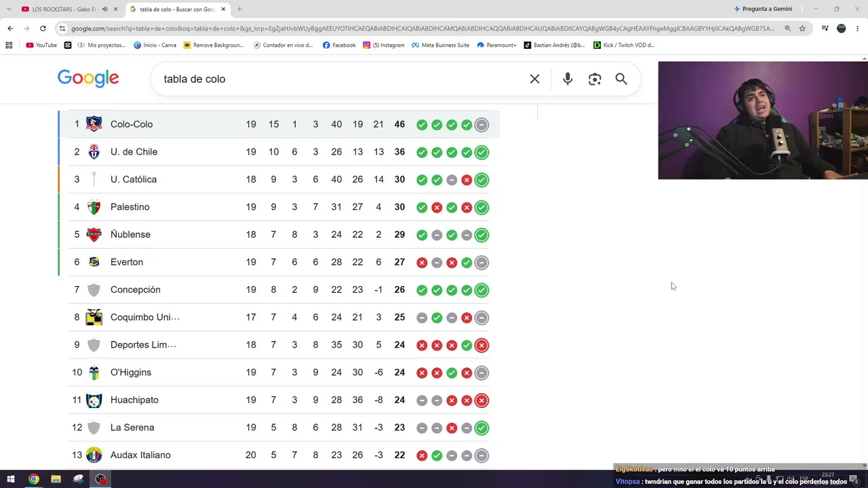Image resolution: width=868 pixels, height=488 pixels.
Task: Select the Concepción team name
Action: [136, 289]
